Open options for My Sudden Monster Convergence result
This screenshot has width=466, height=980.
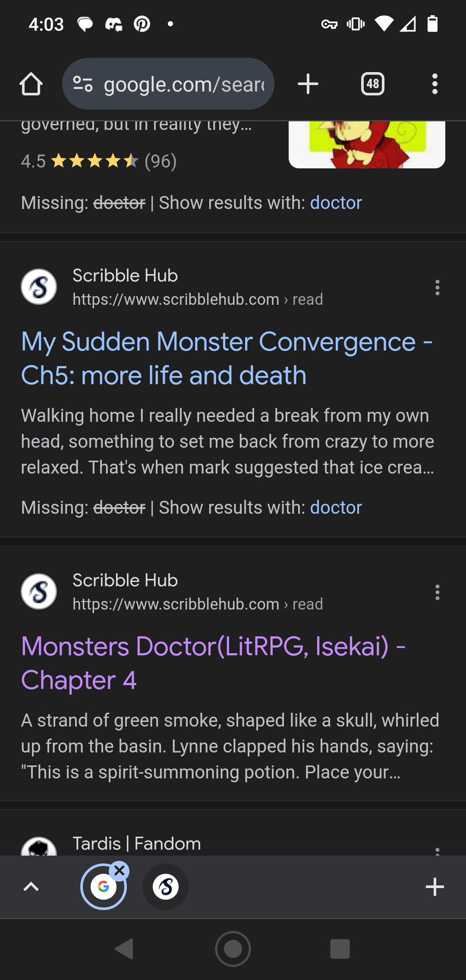[438, 288]
